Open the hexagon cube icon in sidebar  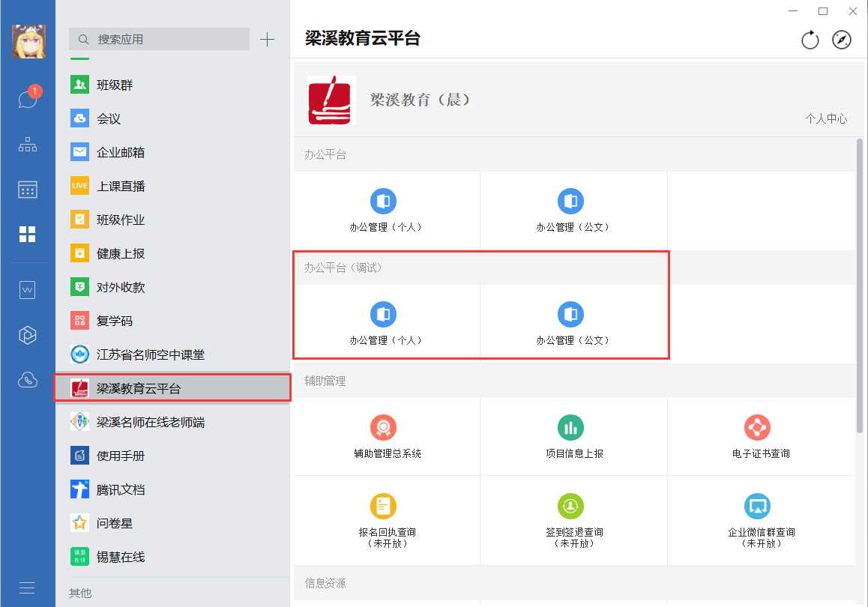28,335
